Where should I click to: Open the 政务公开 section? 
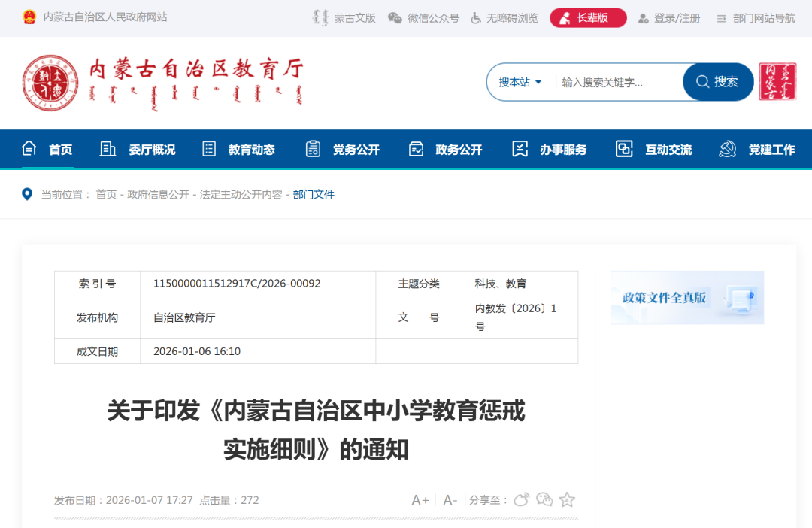pos(458,149)
